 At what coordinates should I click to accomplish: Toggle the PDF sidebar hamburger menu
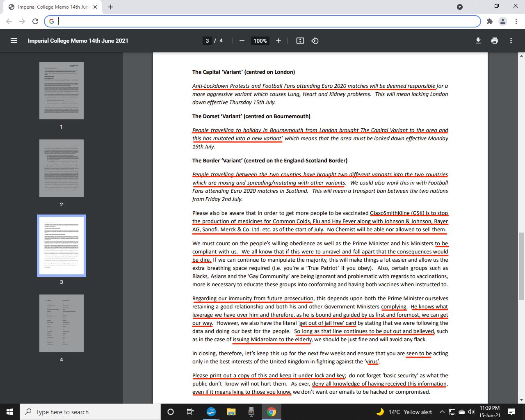(x=14, y=41)
